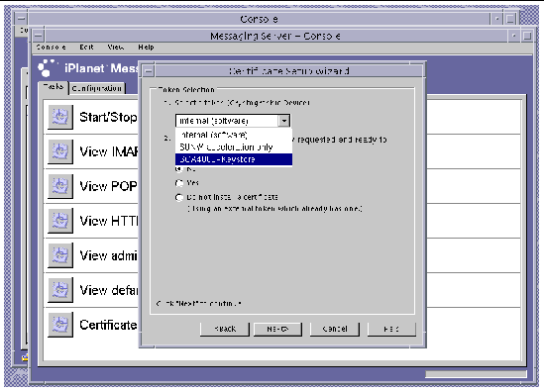Switch to the Tasks tab
This screenshot has height=392, width=544.
[54, 87]
